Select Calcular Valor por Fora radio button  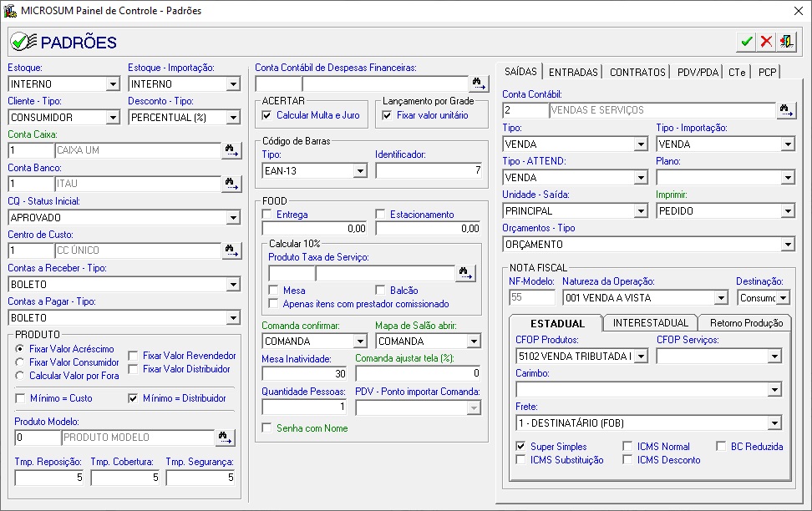[21, 376]
